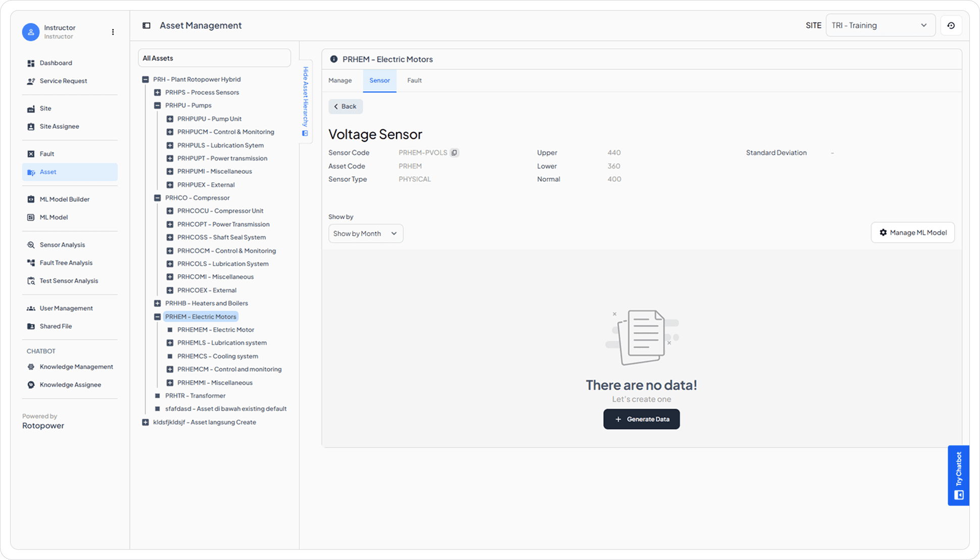Open the Instructor three-dot menu
Screen dimensions: 980x560
point(113,32)
